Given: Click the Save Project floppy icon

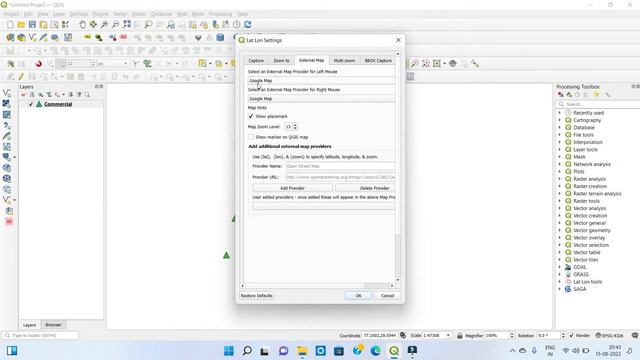Looking at the screenshot, I should [x=32, y=25].
